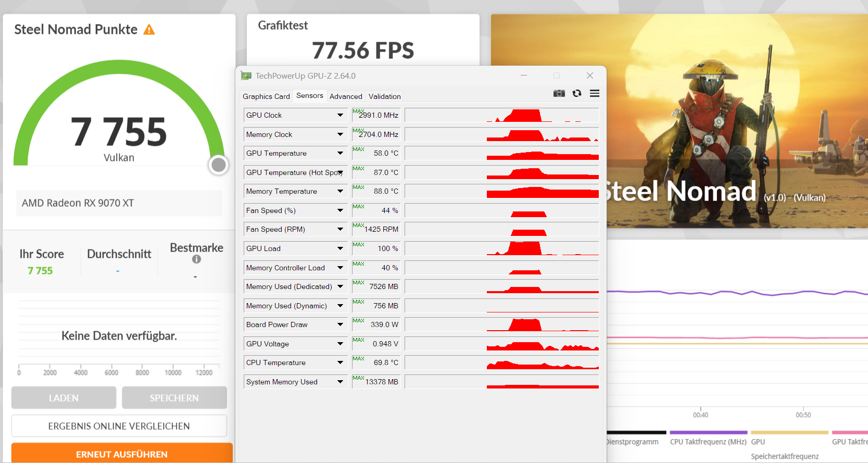
Task: Minimize the GPU-Z window
Action: click(x=524, y=76)
